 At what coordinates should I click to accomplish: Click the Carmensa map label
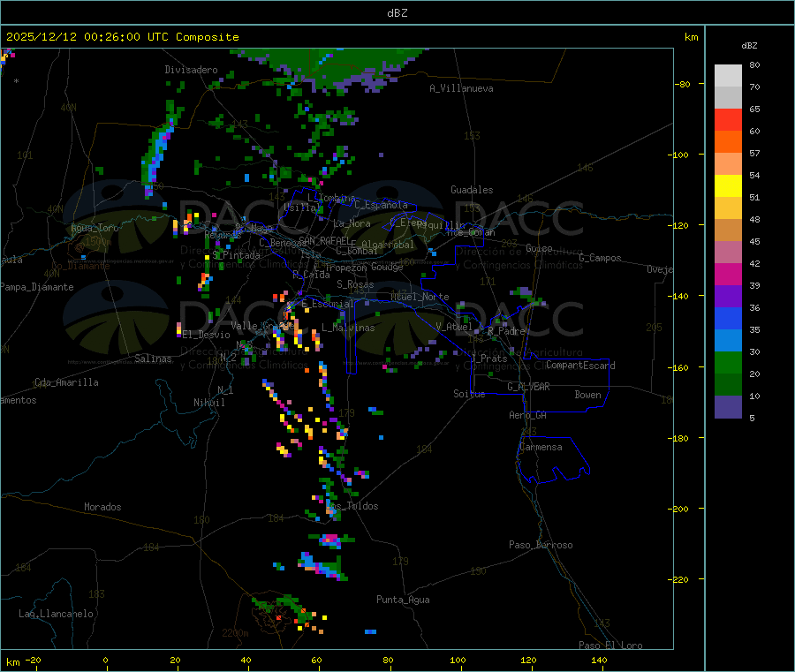[541, 447]
